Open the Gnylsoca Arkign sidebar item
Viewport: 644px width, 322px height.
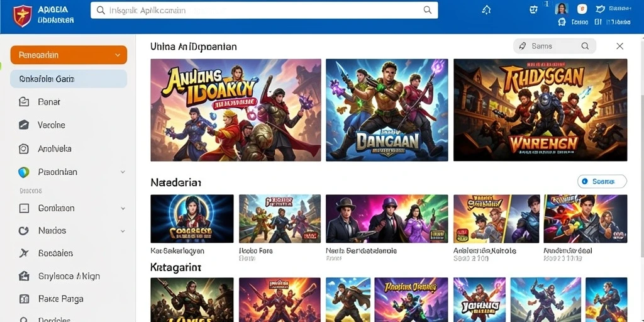point(69,276)
